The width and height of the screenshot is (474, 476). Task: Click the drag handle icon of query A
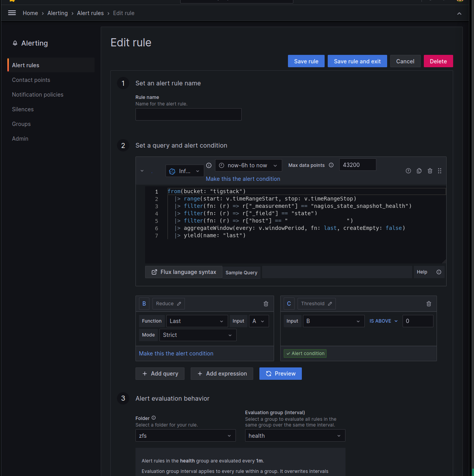440,171
